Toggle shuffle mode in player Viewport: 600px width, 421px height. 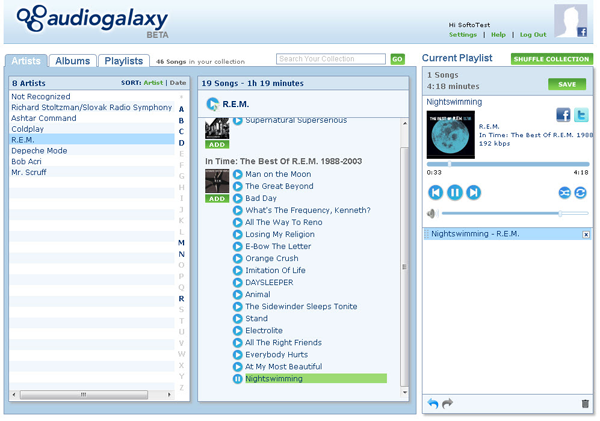(564, 193)
